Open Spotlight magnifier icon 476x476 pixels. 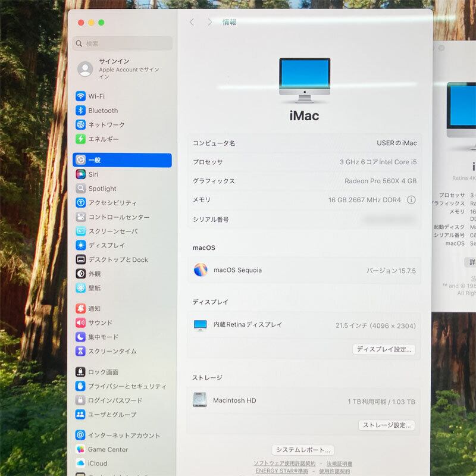(x=80, y=189)
